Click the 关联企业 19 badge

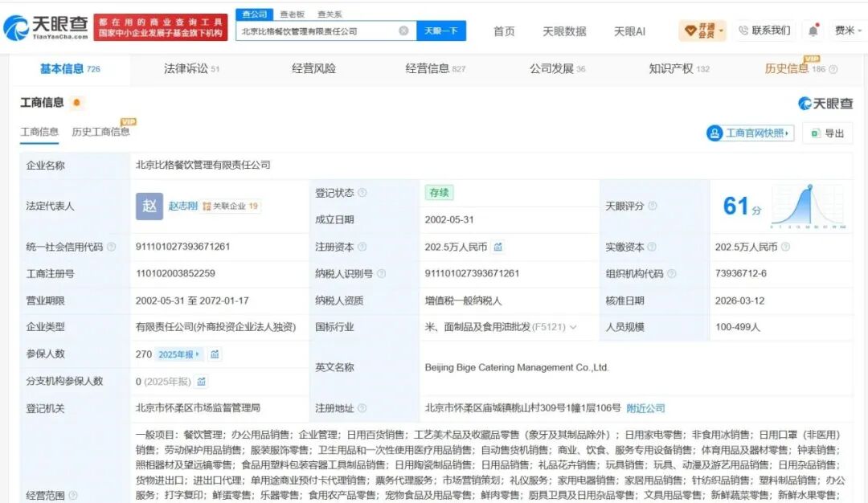pos(231,206)
